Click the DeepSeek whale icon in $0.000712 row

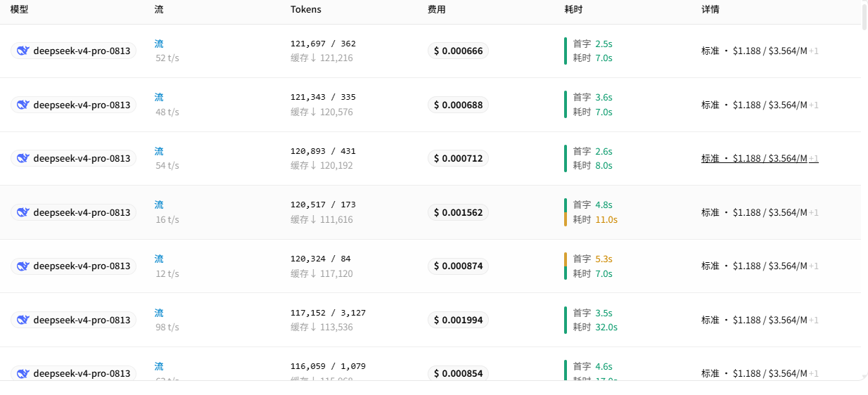pos(23,158)
